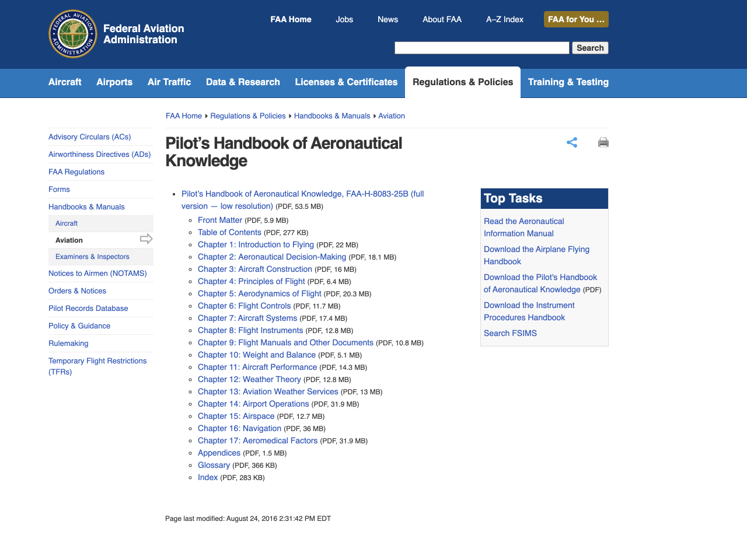This screenshot has width=747, height=560.
Task: Open Chapter 17: Aeromedical Factors
Action: pyautogui.click(x=258, y=440)
